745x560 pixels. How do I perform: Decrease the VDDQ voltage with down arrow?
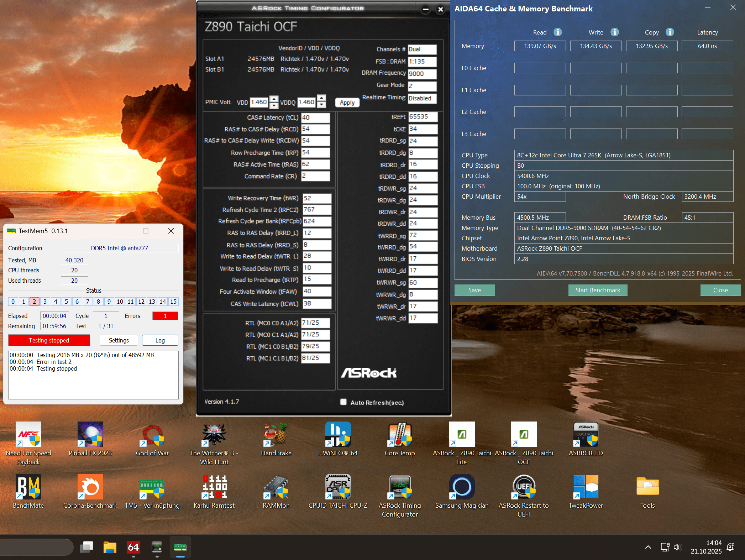pos(321,105)
